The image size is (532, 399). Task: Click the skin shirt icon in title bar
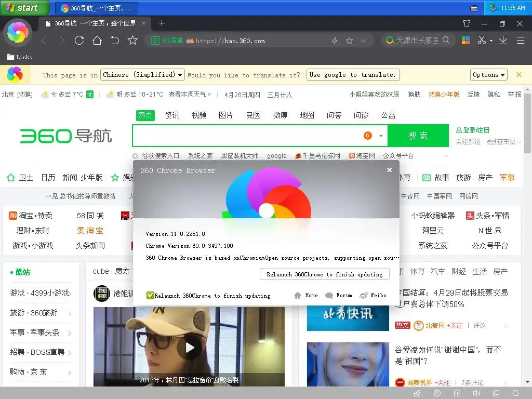(x=467, y=23)
